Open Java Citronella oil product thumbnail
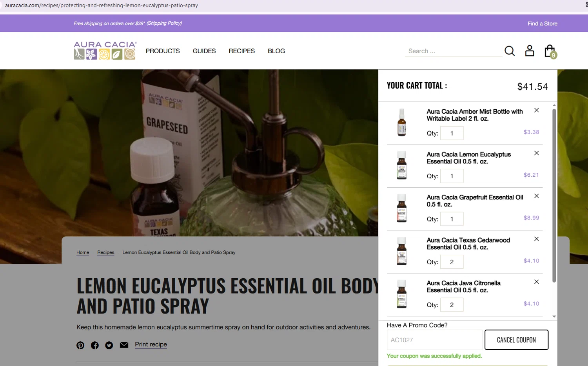 coord(401,294)
